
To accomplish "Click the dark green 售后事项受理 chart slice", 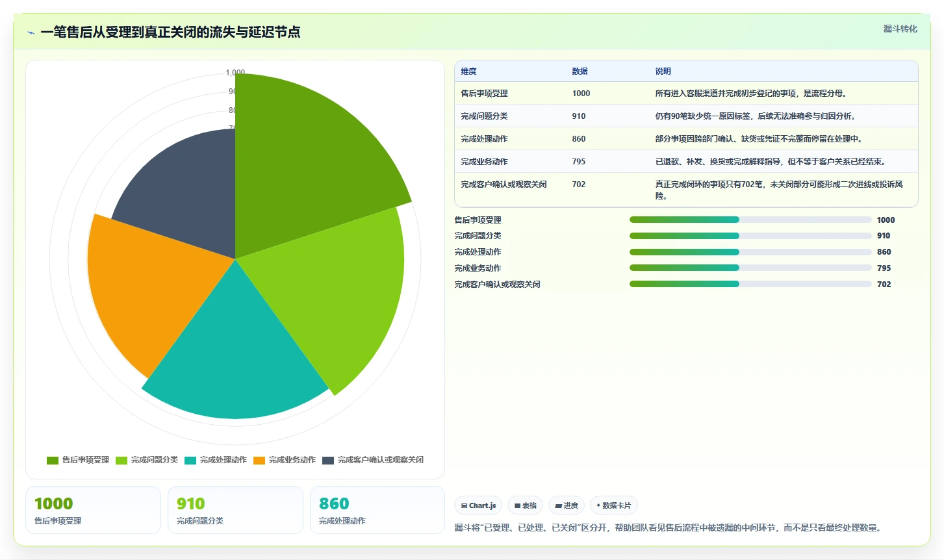I will (305, 162).
